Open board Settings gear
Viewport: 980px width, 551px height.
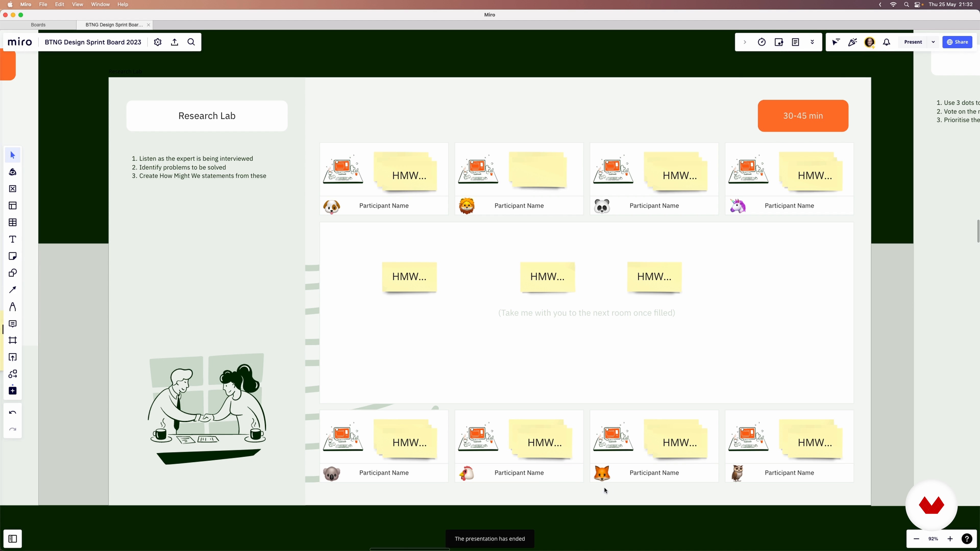pyautogui.click(x=157, y=42)
